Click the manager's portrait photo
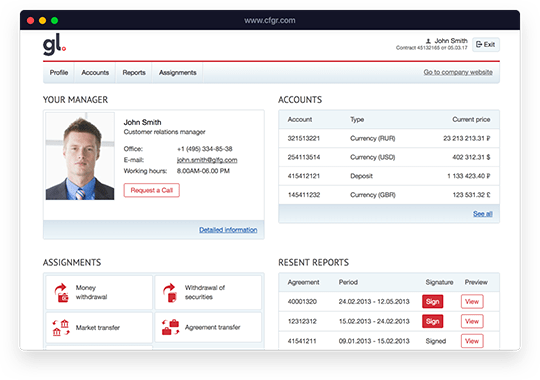This screenshot has height=380, width=540. (80, 156)
